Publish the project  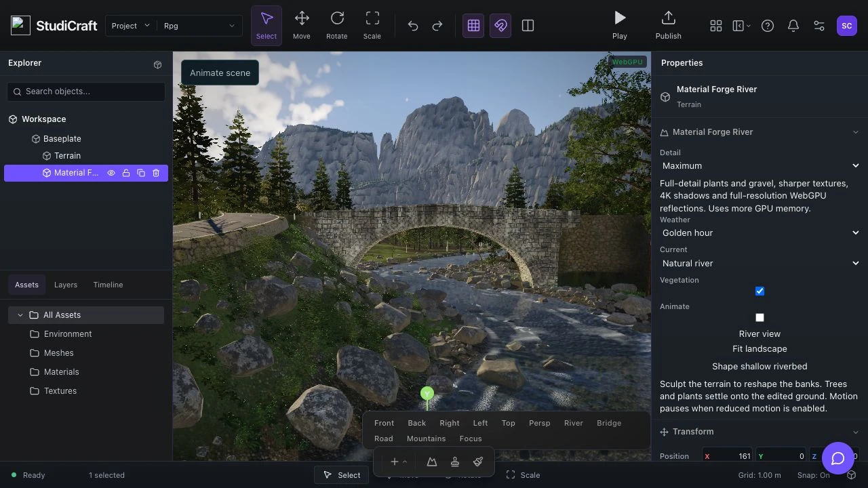[669, 26]
